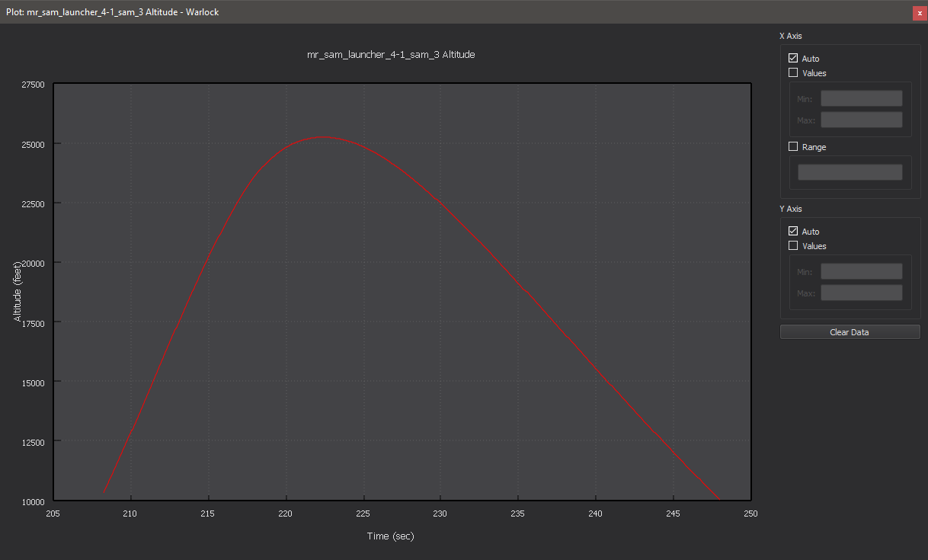This screenshot has width=928, height=560.
Task: Click the peak of the red altitude curve
Action: coord(323,138)
